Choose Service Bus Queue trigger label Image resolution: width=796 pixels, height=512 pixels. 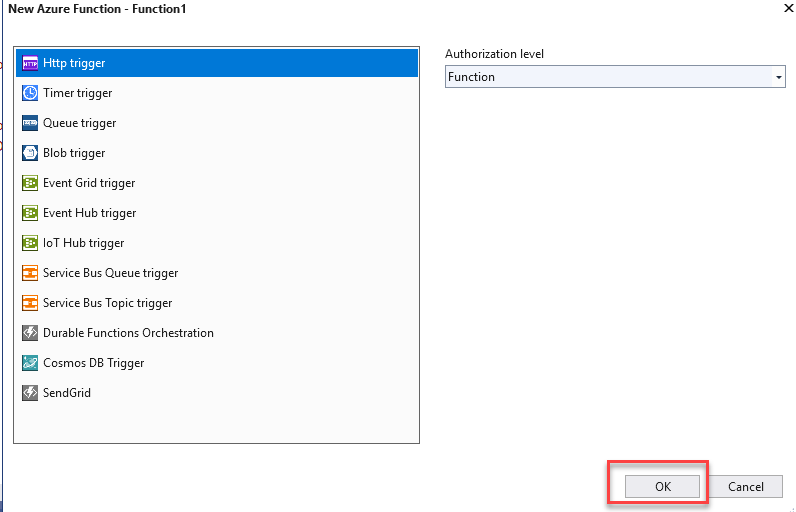coord(111,273)
